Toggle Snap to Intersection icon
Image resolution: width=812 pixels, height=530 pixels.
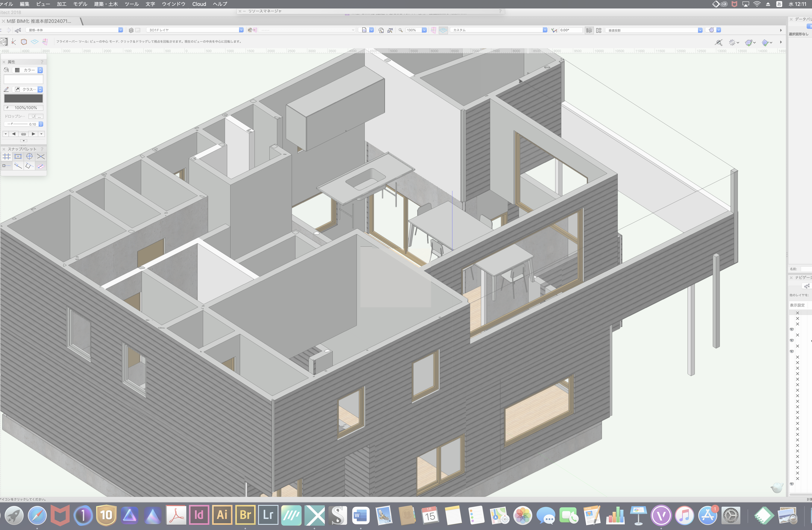(41, 157)
